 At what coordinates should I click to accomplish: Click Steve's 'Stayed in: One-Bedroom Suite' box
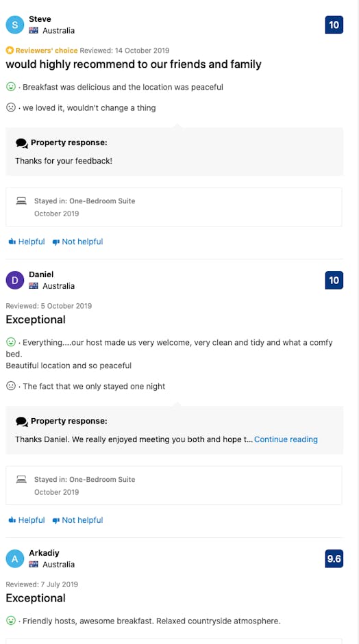point(174,207)
